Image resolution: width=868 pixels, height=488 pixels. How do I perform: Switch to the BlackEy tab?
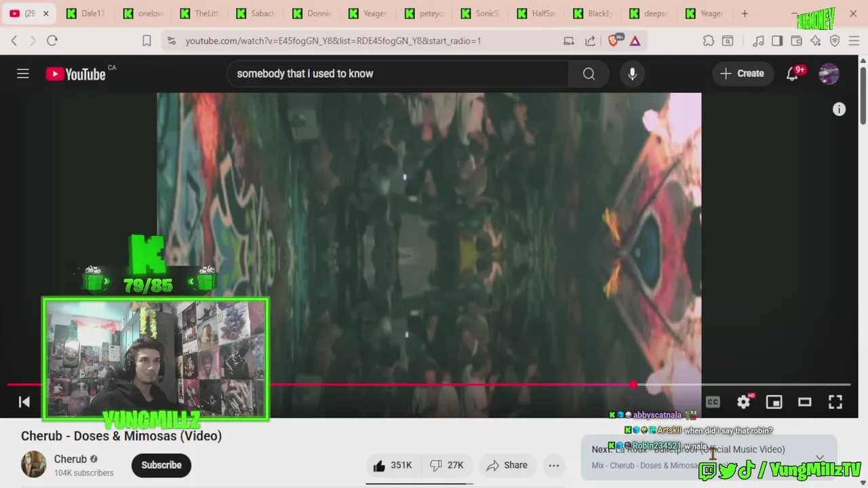pos(593,14)
